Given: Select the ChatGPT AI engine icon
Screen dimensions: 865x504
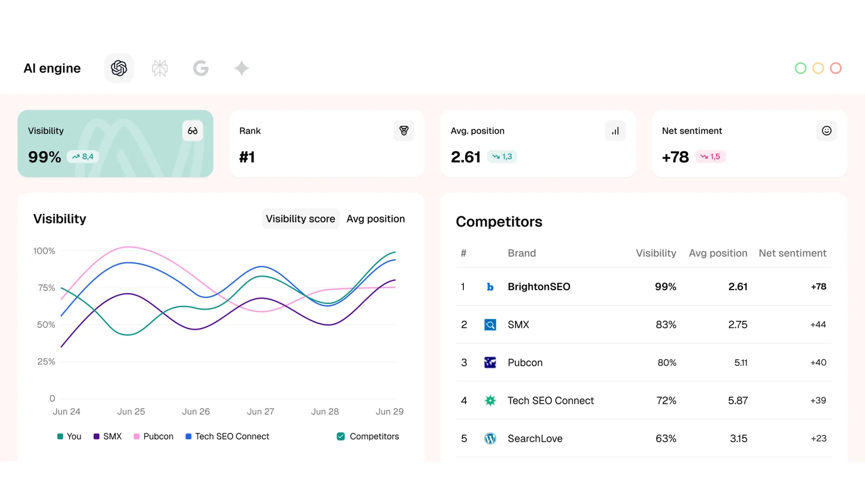Looking at the screenshot, I should coord(119,68).
